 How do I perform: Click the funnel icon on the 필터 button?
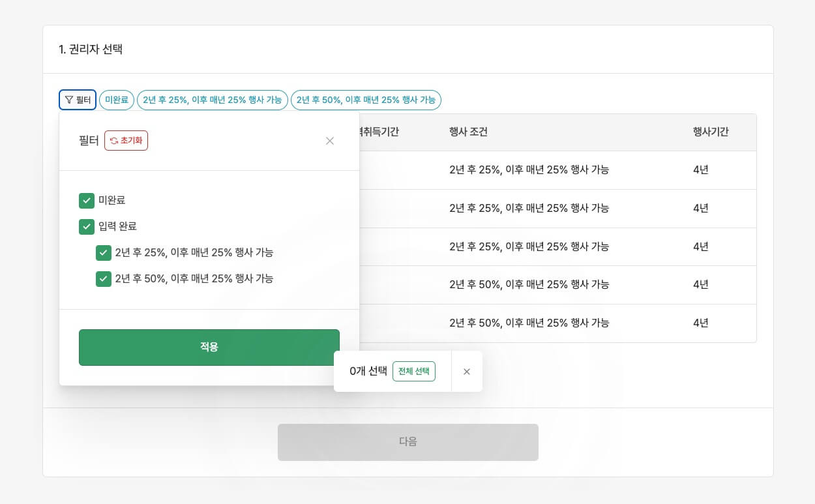point(69,100)
